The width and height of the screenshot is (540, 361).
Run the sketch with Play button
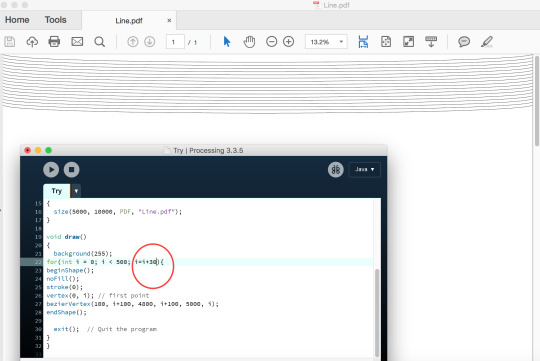point(51,169)
